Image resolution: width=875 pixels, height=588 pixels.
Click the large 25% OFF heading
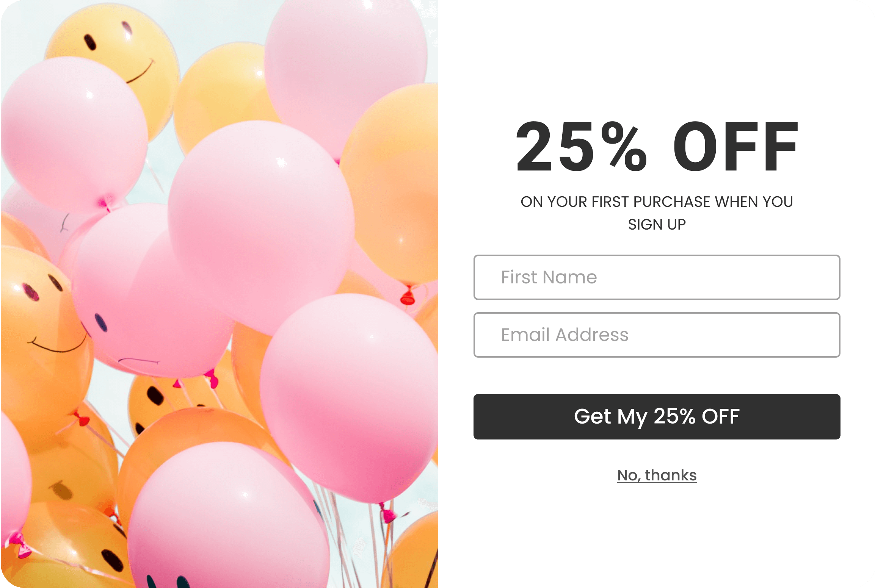tap(657, 147)
